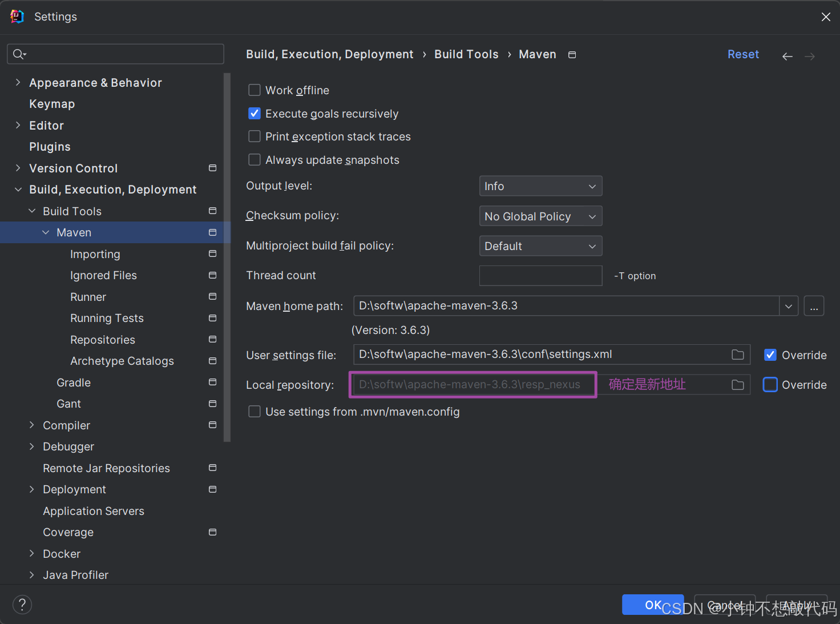The width and height of the screenshot is (840, 624).
Task: Click the settings tree vertical scrollbar
Action: 227,257
